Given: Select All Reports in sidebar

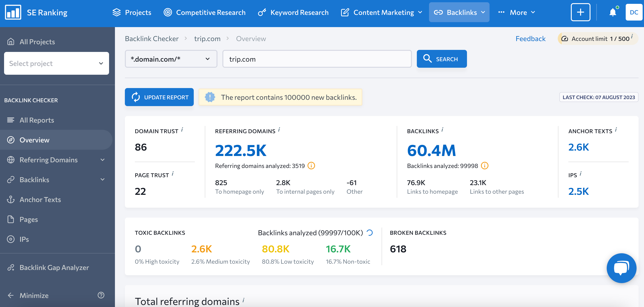Looking at the screenshot, I should [37, 120].
